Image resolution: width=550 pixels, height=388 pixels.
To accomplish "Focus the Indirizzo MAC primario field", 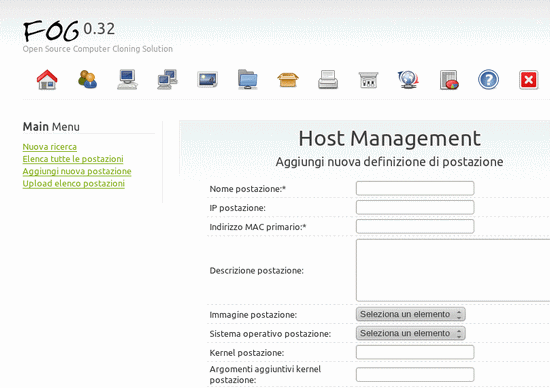I will [x=415, y=226].
